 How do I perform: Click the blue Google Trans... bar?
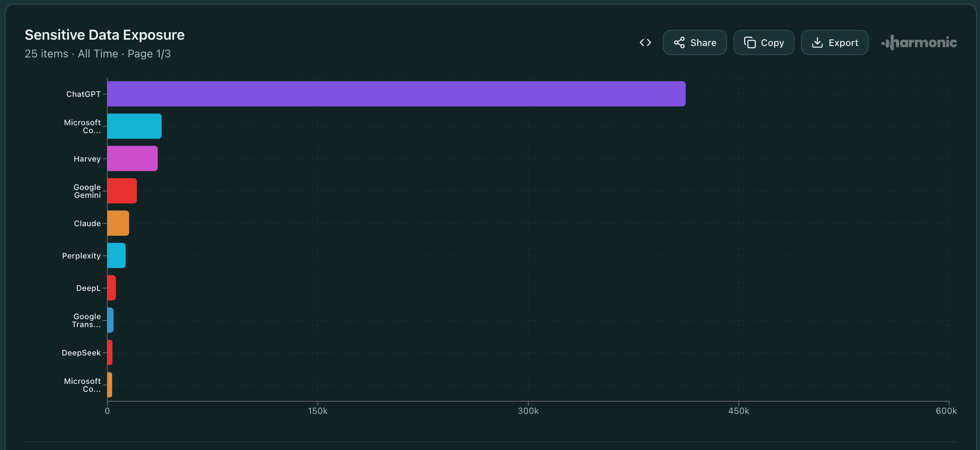tap(111, 320)
